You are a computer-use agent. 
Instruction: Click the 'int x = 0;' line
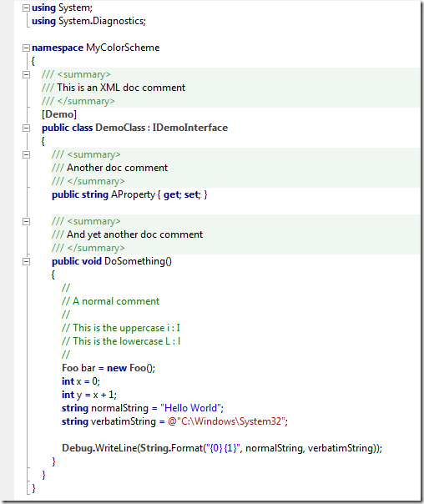point(81,381)
